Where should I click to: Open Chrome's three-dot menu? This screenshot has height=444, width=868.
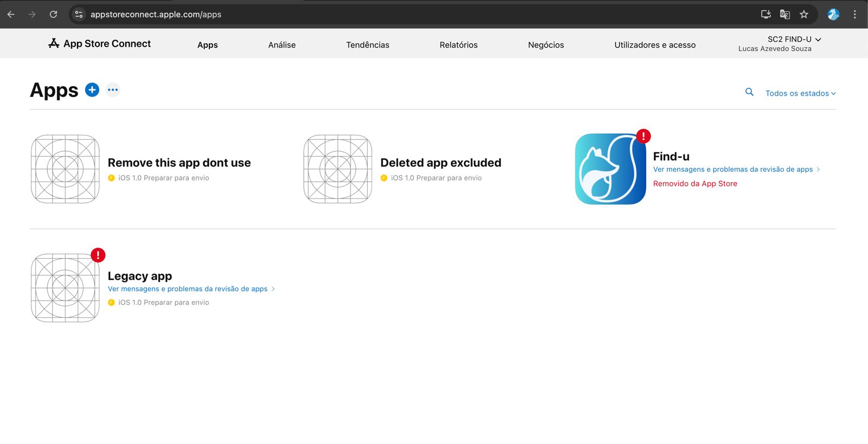coord(854,15)
